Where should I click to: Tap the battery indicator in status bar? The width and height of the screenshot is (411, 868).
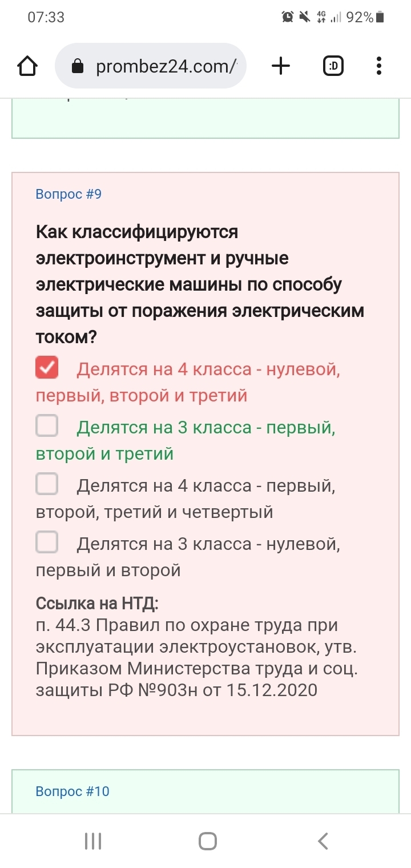click(380, 17)
